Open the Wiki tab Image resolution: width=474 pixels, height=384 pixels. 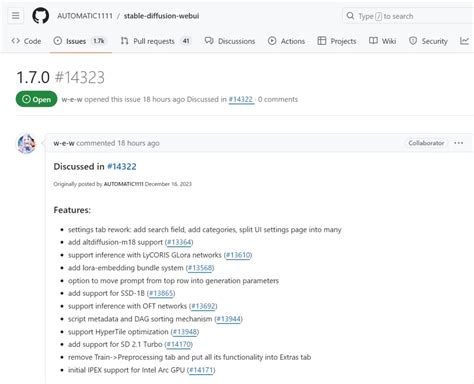click(383, 41)
